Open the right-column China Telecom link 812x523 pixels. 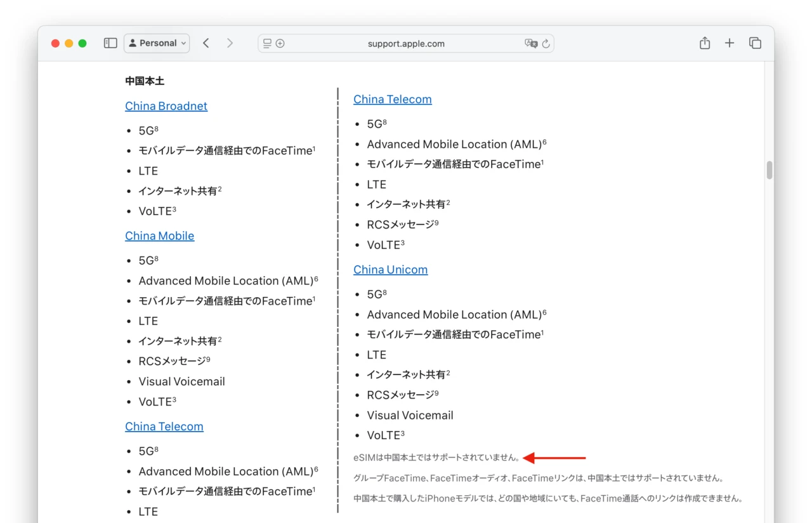point(392,99)
